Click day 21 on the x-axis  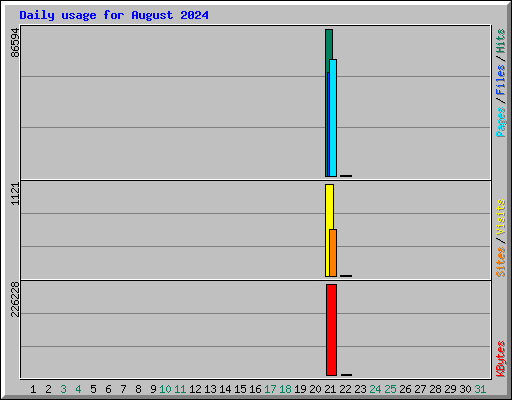point(330,389)
